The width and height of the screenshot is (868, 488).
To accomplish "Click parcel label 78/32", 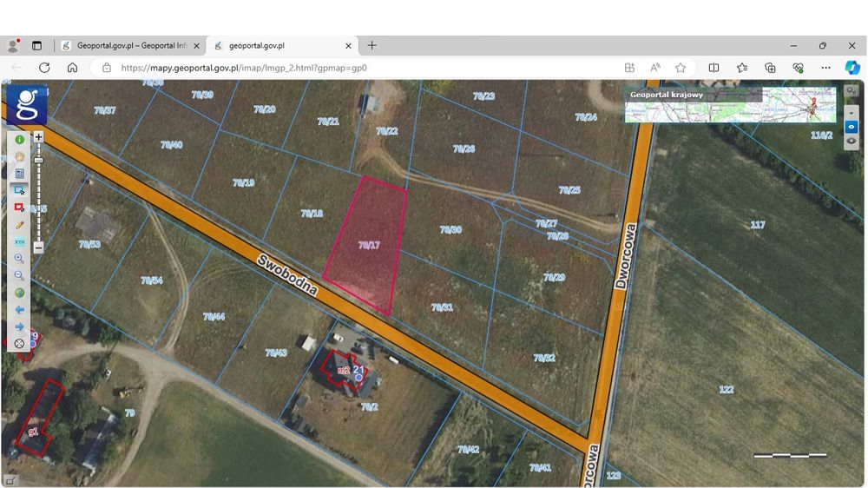I will 544,358.
